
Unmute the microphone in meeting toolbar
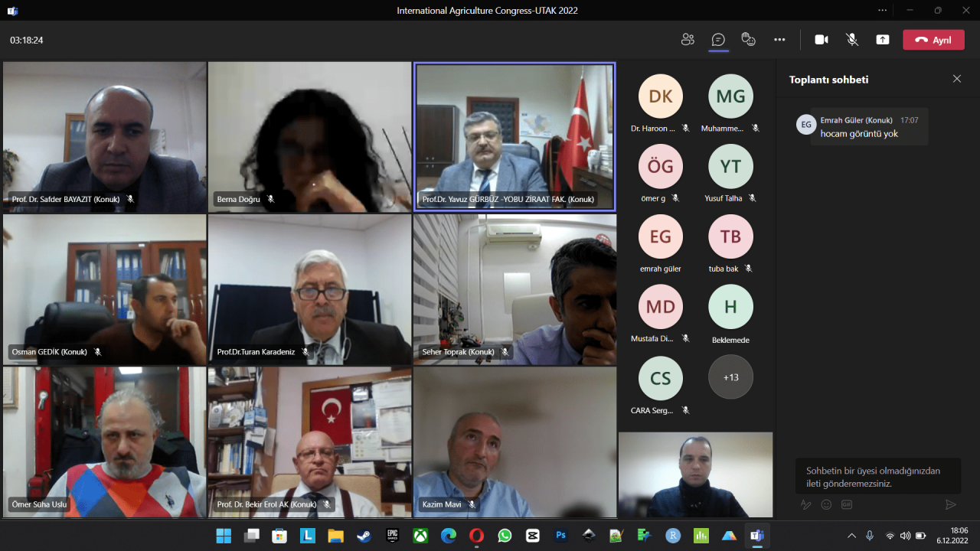(x=852, y=40)
